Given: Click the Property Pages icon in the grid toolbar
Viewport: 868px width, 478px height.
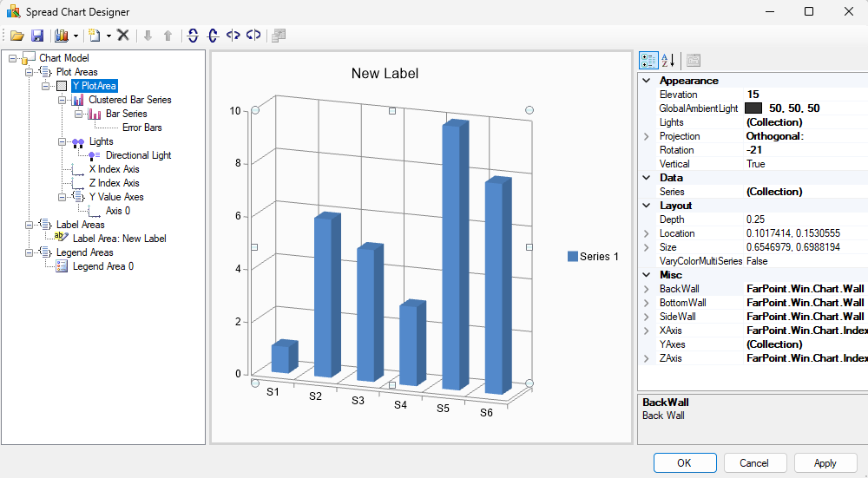Looking at the screenshot, I should coord(693,61).
